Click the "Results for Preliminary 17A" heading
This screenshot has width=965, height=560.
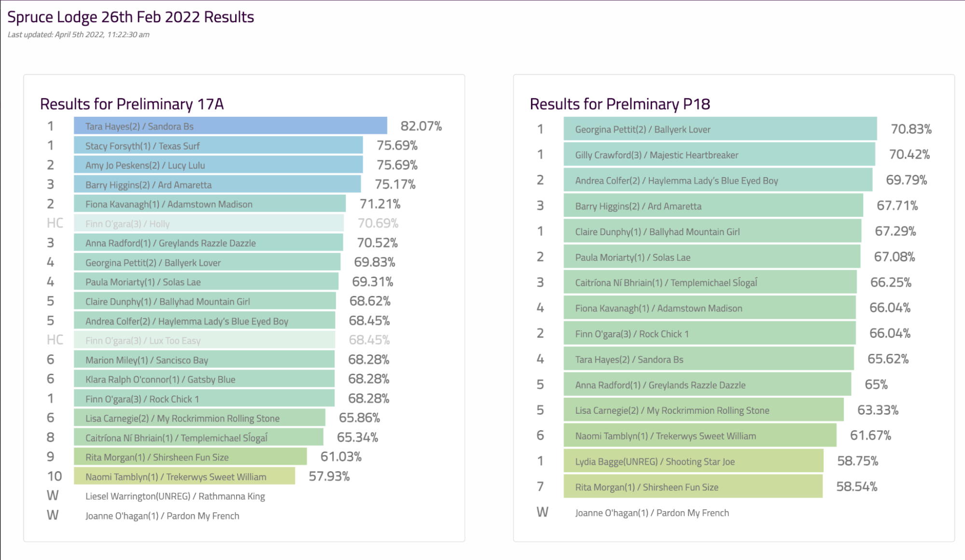(x=132, y=104)
